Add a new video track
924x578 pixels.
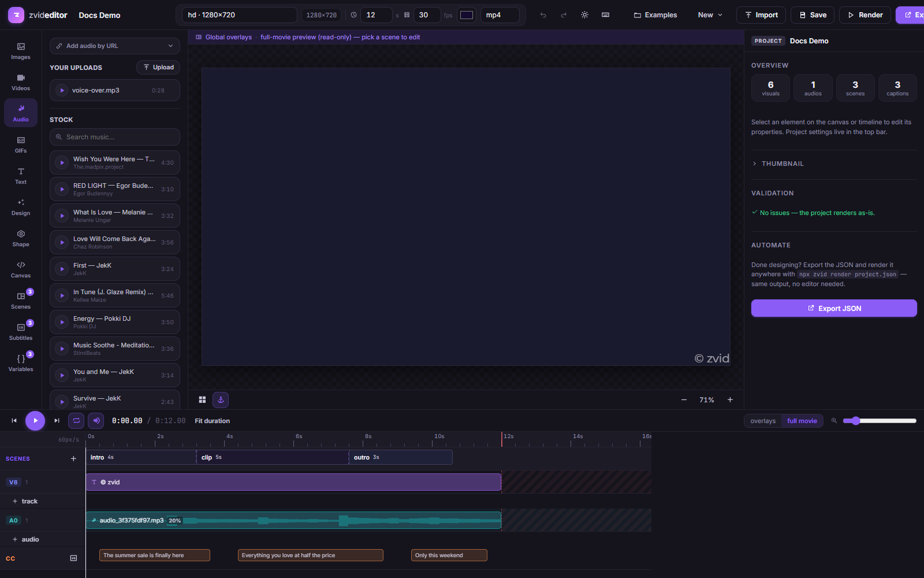pyautogui.click(x=25, y=501)
